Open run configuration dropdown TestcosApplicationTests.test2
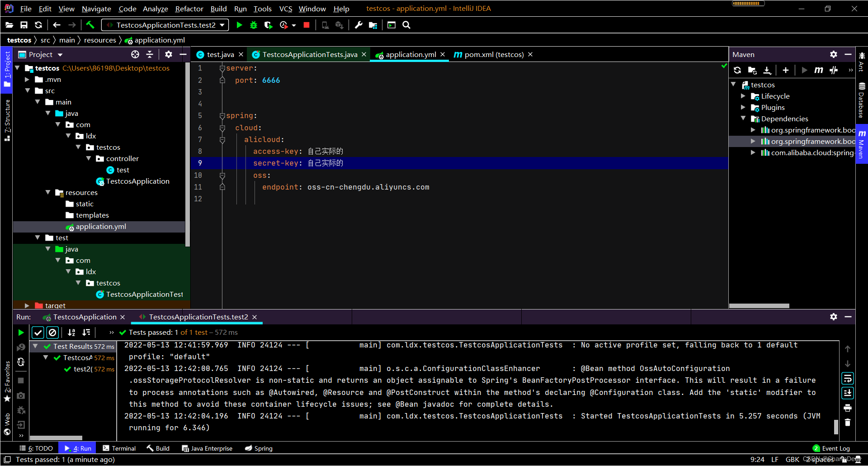Screen dimensions: 868x466 click(x=165, y=25)
